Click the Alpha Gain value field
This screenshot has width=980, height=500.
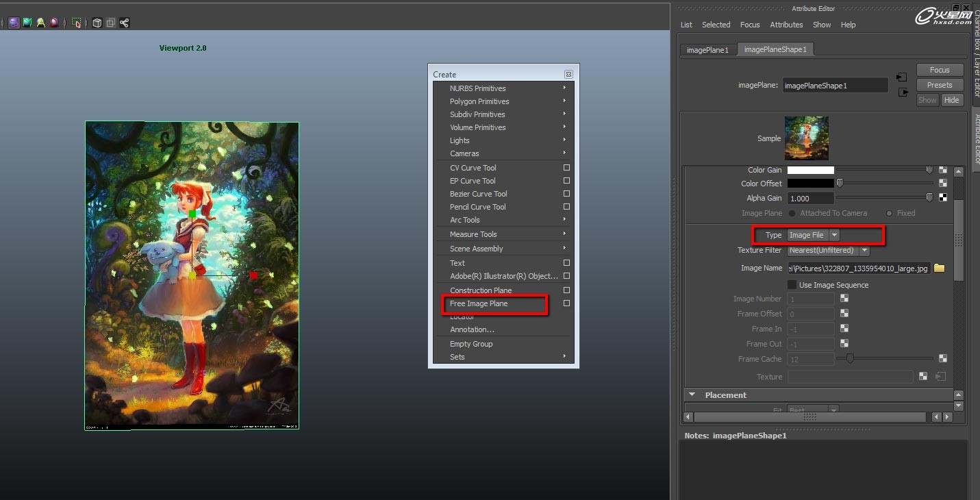(x=811, y=199)
